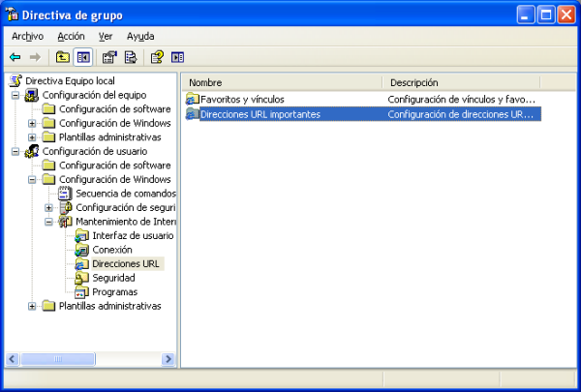Screen dimensions: 581x392
Task: Expand user Plantillas administrativas node
Action: click(x=32, y=306)
